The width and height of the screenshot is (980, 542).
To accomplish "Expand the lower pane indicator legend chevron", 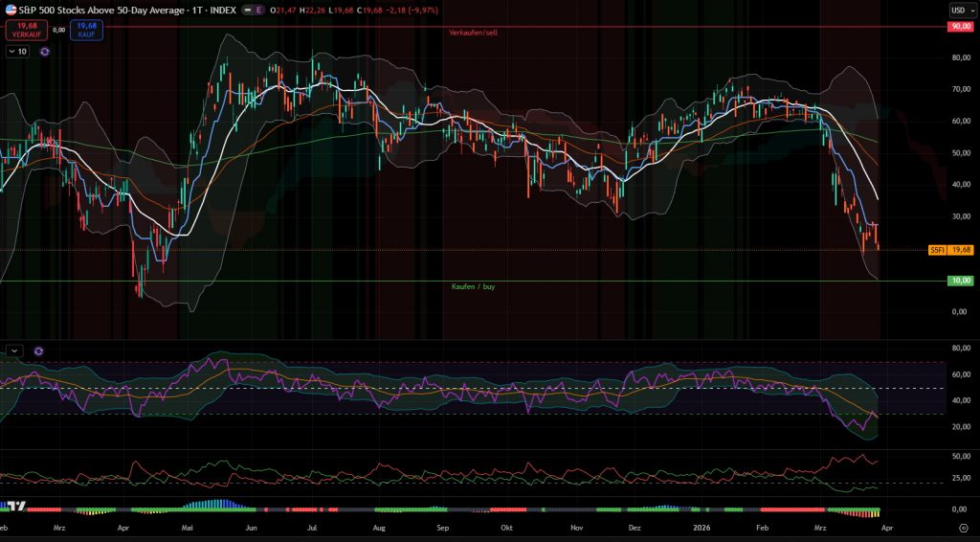I will pyautogui.click(x=14, y=350).
